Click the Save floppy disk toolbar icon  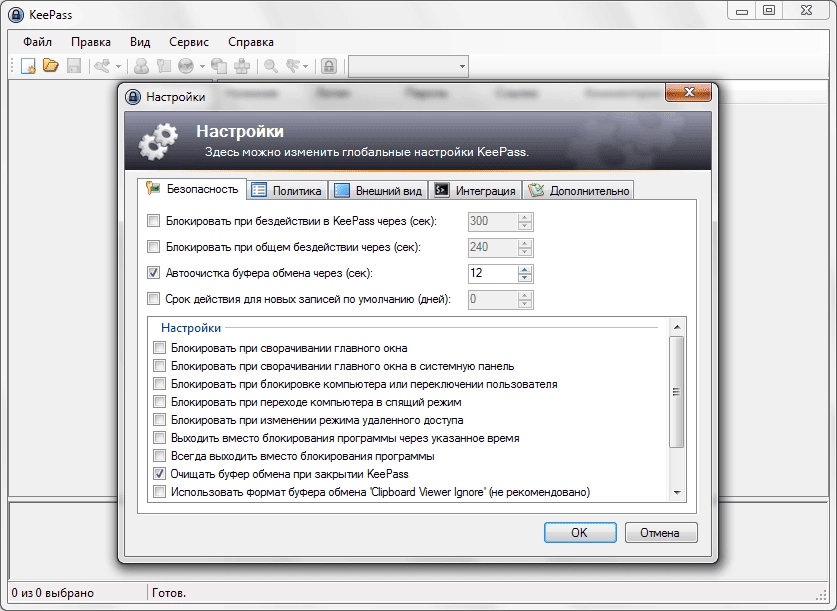click(74, 66)
